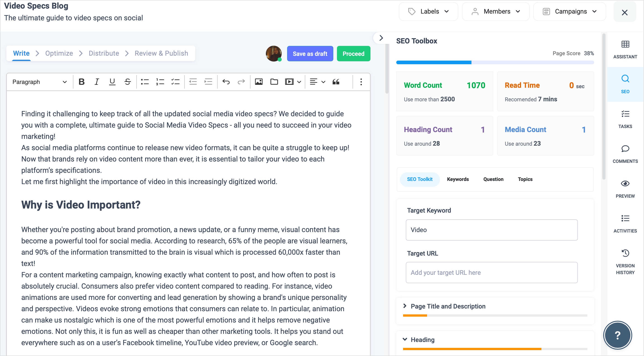Click the Video Specs Blog title
The width and height of the screenshot is (644, 356).
point(36,5)
